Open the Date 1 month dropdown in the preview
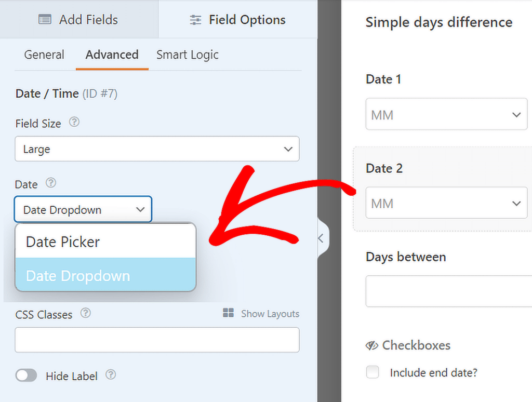This screenshot has height=402, width=532. tap(446, 114)
